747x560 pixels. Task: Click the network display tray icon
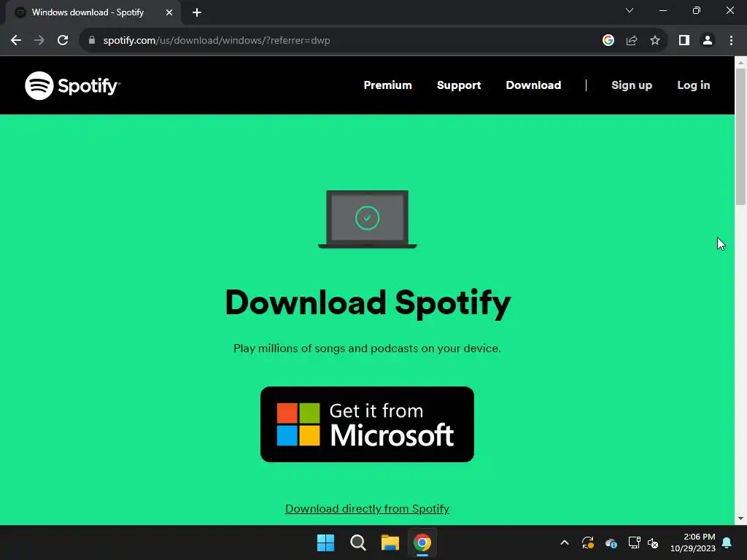click(634, 542)
